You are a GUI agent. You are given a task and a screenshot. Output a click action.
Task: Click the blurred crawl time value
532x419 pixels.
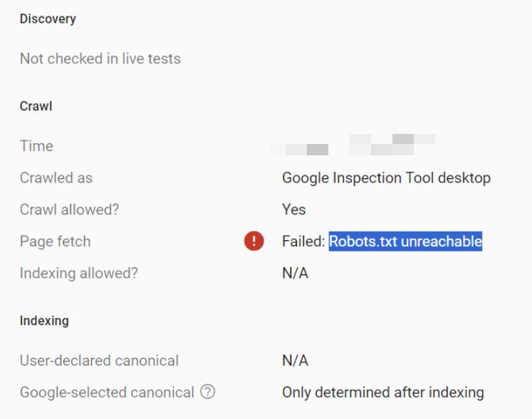[x=353, y=145]
